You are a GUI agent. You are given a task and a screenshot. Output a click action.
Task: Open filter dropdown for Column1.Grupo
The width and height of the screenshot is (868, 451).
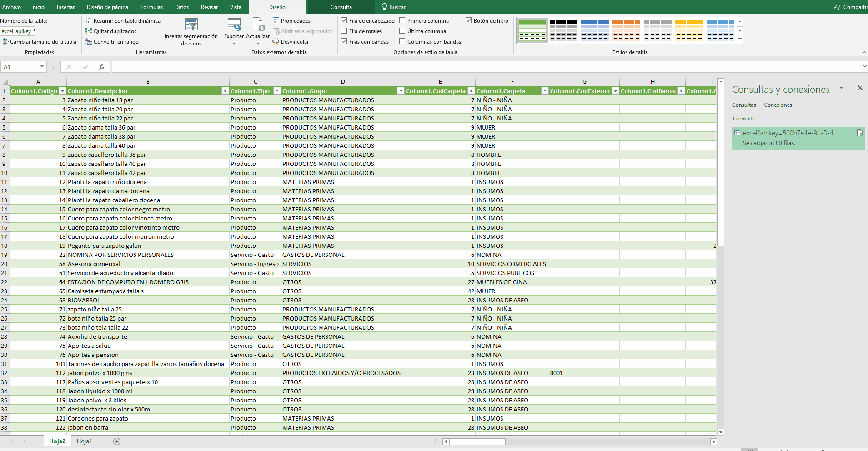pos(401,91)
